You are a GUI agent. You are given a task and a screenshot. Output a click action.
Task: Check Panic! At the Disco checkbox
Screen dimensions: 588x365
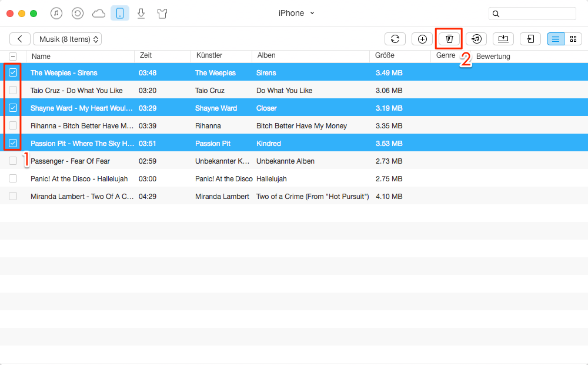click(13, 178)
